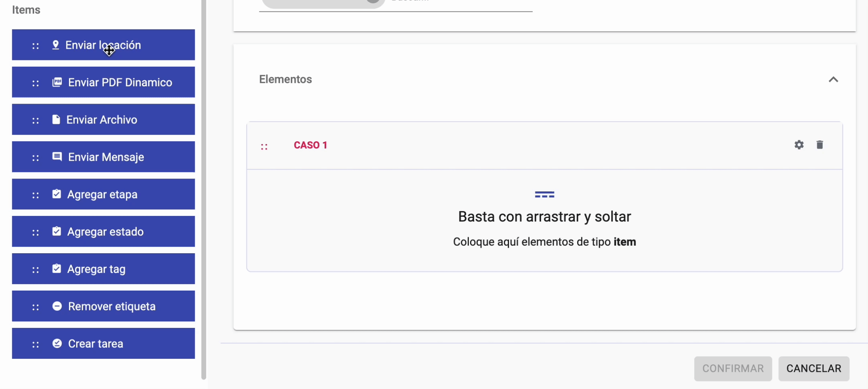Screen dimensions: 868x389
Task: Click the PDF icon on Enviar PDF Dinamico
Action: tap(57, 82)
